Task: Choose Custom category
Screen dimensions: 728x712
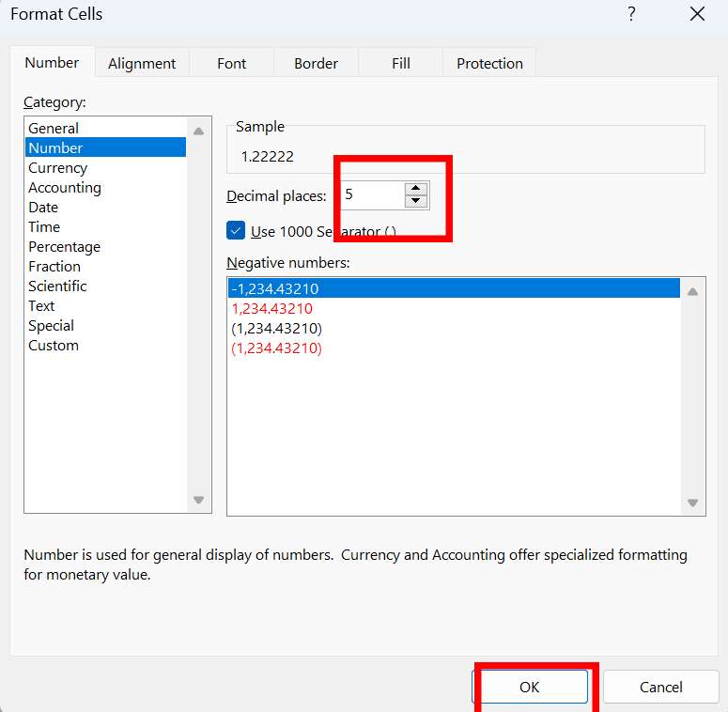Action: [106, 346]
